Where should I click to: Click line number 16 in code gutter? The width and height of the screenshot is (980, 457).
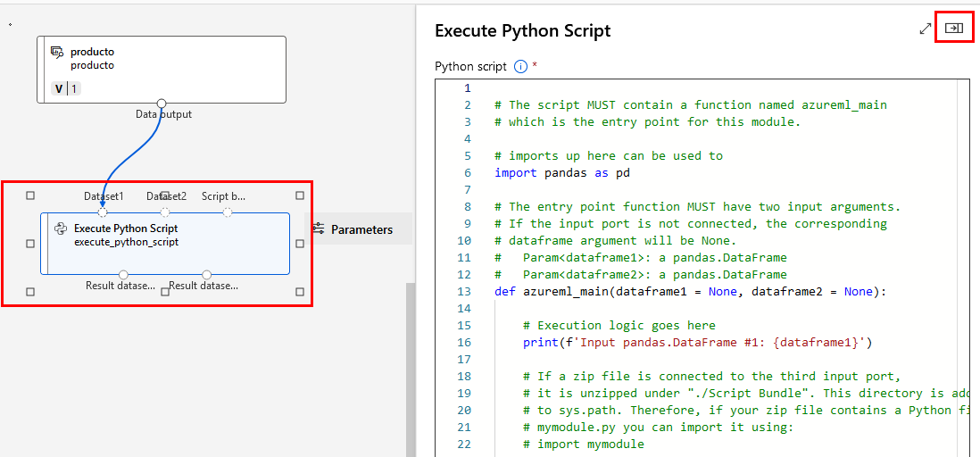(x=464, y=343)
